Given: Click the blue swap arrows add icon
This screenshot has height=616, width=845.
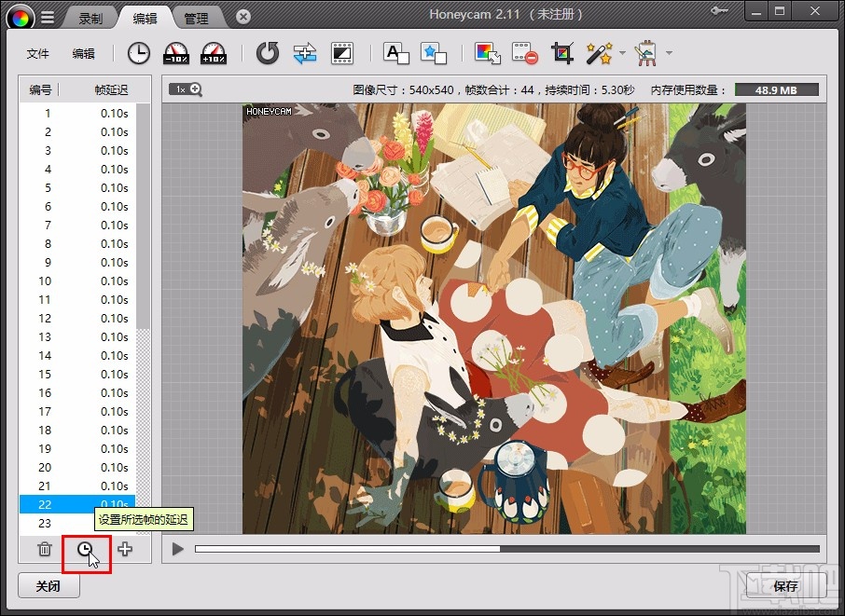Looking at the screenshot, I should click(304, 53).
